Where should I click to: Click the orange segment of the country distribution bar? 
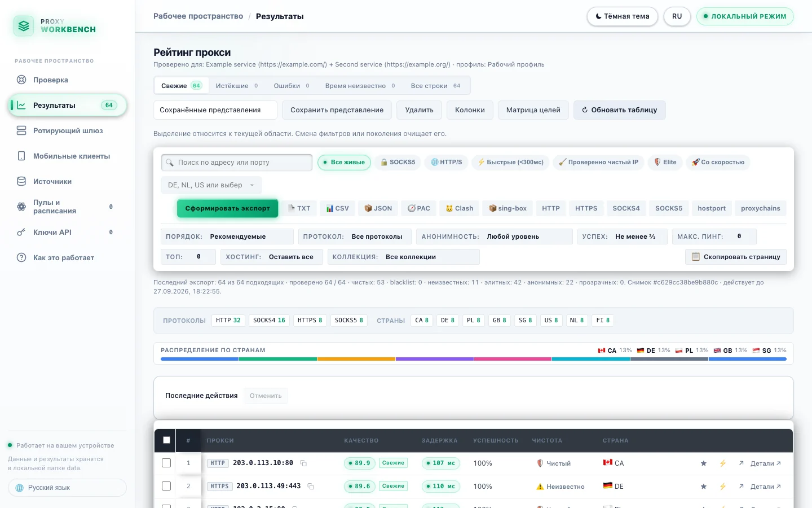356,359
